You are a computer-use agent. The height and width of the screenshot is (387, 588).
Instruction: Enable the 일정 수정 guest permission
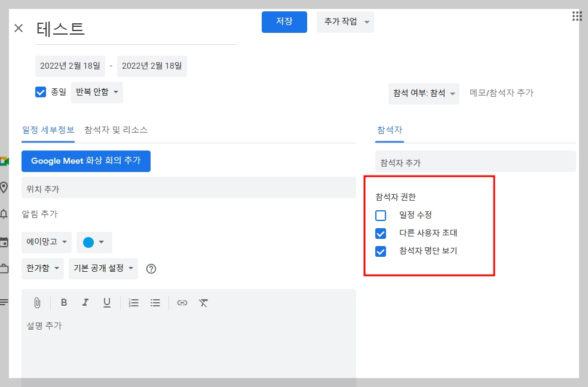[x=381, y=216]
